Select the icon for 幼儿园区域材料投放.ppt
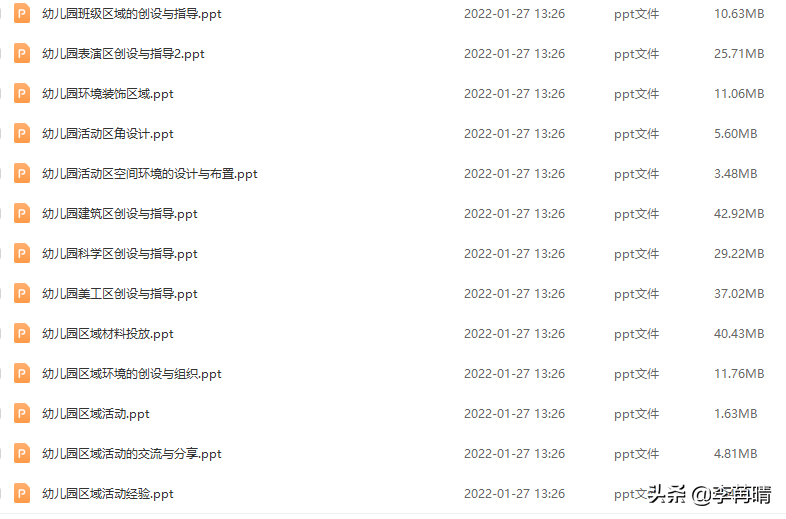This screenshot has height=519, width=786. click(x=22, y=333)
